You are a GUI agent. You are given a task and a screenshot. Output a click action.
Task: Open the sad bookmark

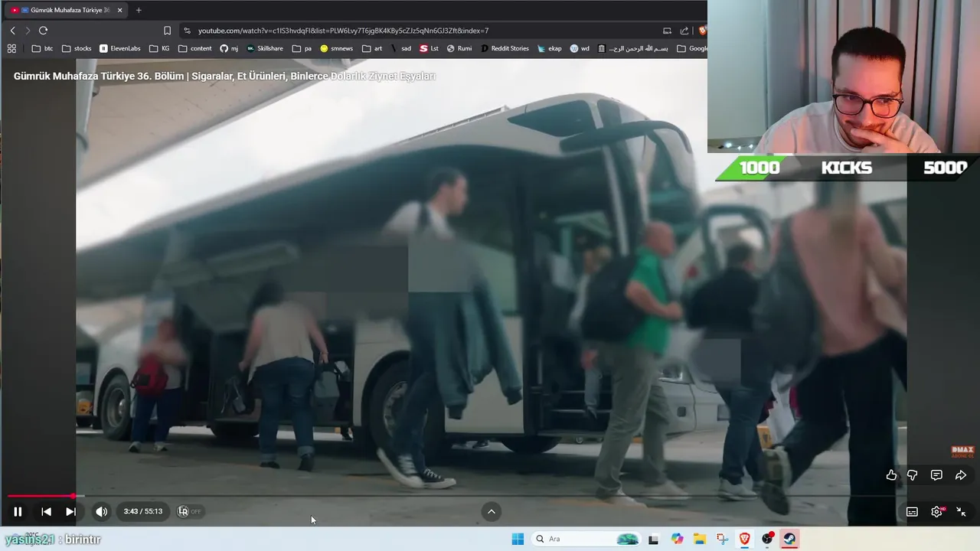400,48
